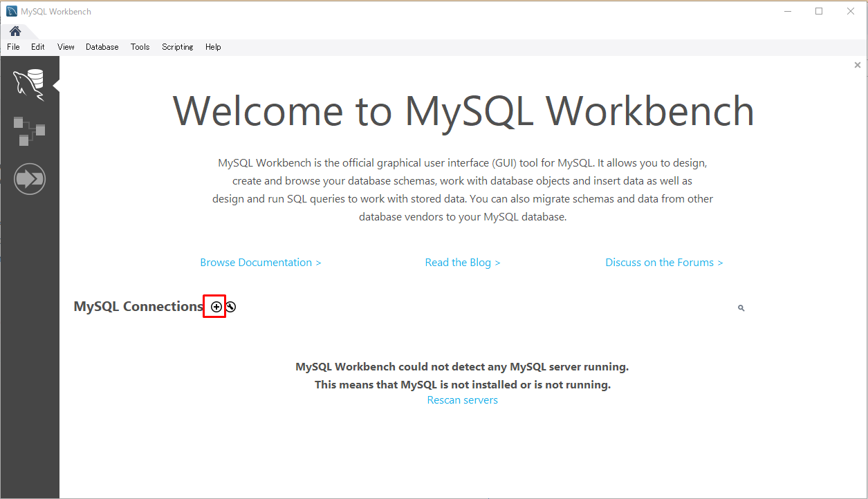Open the Migration wizard sidebar icon
Screen dimensions: 868x499
[30, 179]
